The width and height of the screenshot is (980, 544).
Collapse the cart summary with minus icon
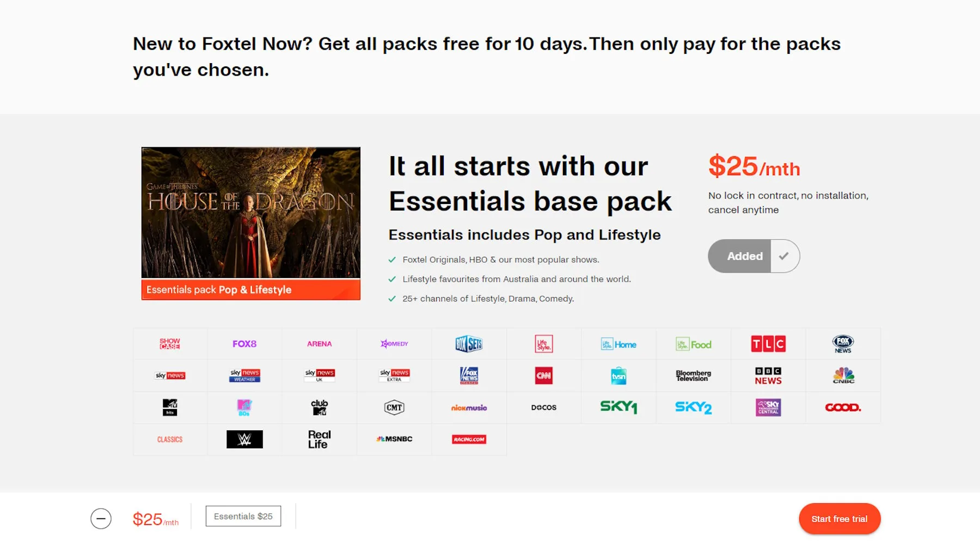point(101,518)
